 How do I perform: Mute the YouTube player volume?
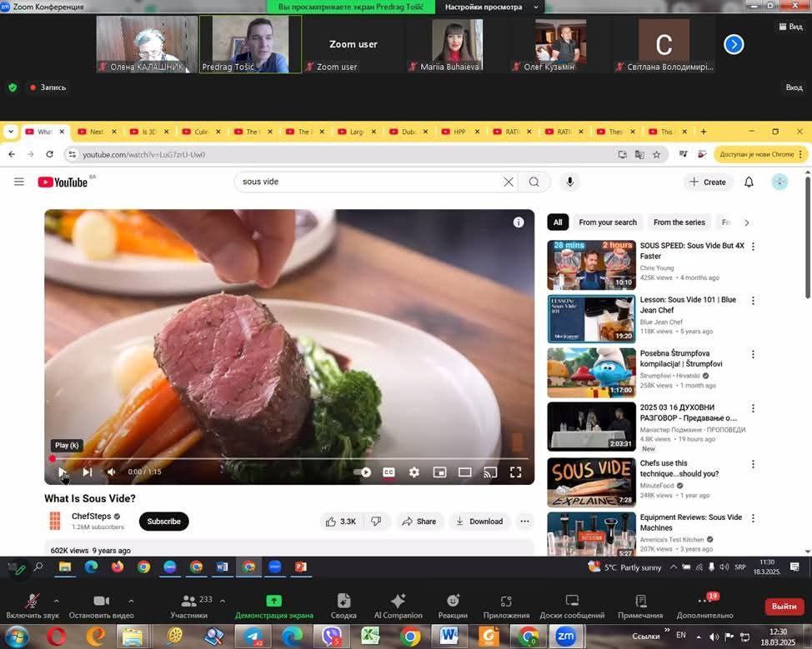point(112,472)
